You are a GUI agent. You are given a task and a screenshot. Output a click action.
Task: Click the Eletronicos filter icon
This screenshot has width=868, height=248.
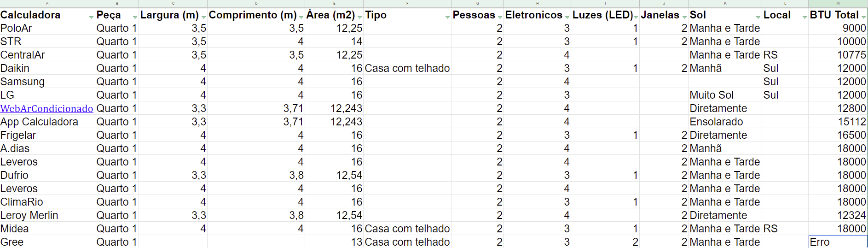coord(567,18)
